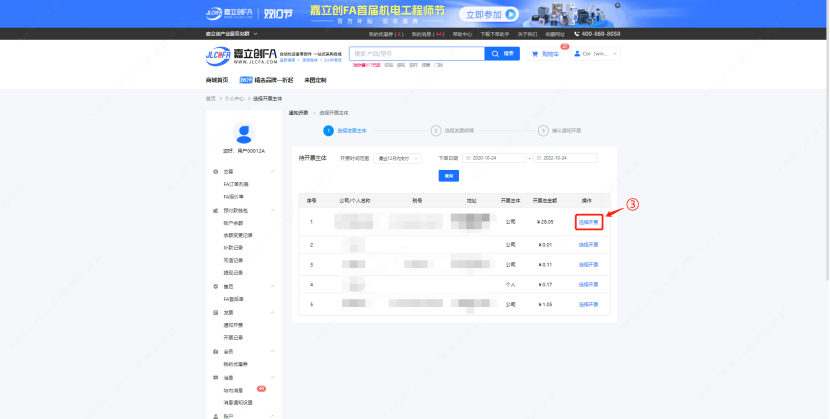Click the blue search button with magnifier

click(506, 53)
